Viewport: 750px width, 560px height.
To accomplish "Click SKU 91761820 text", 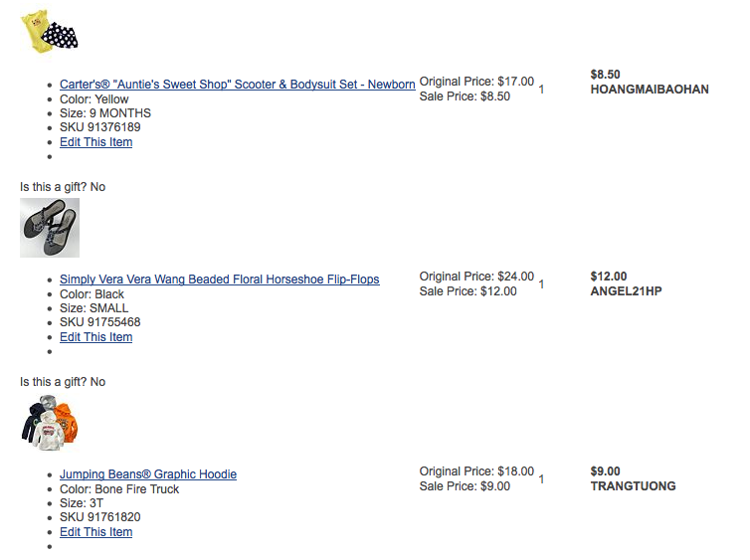I will point(100,517).
